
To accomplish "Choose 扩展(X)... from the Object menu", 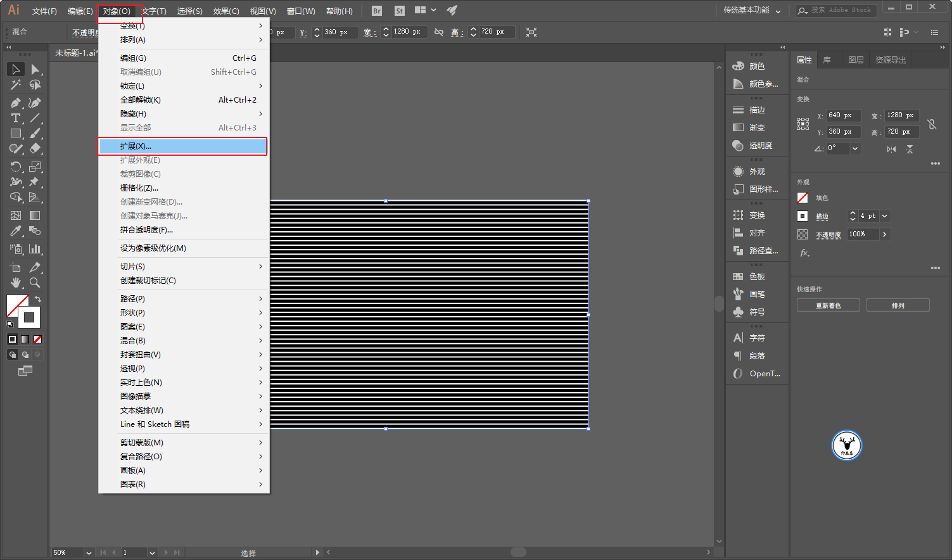I will point(183,146).
